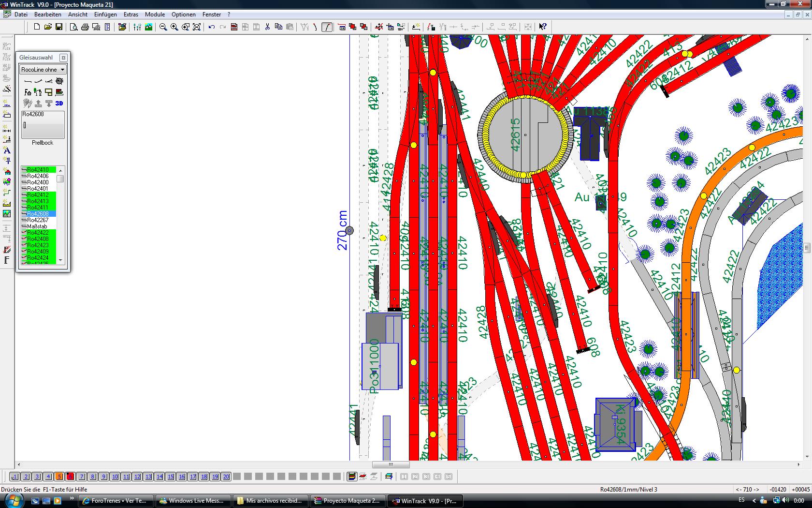
Task: Open the Ansicht menu
Action: (78, 15)
